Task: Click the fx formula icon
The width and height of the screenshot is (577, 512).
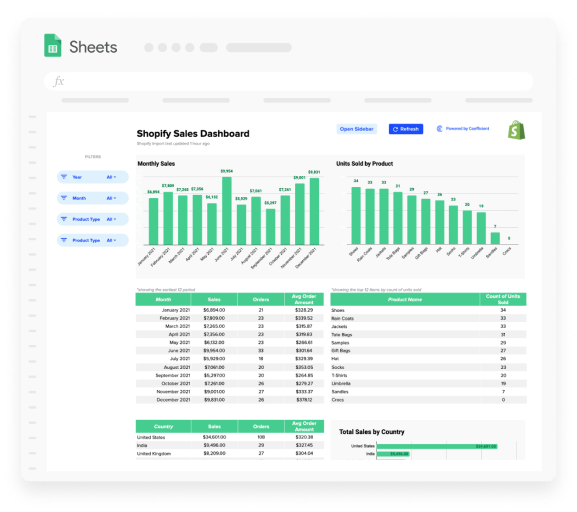Action: pyautogui.click(x=59, y=81)
